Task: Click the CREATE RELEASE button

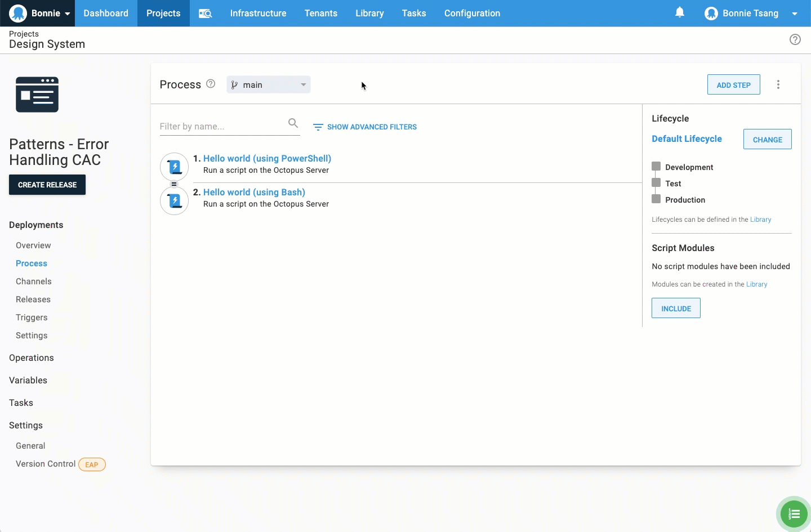Action: tap(47, 185)
